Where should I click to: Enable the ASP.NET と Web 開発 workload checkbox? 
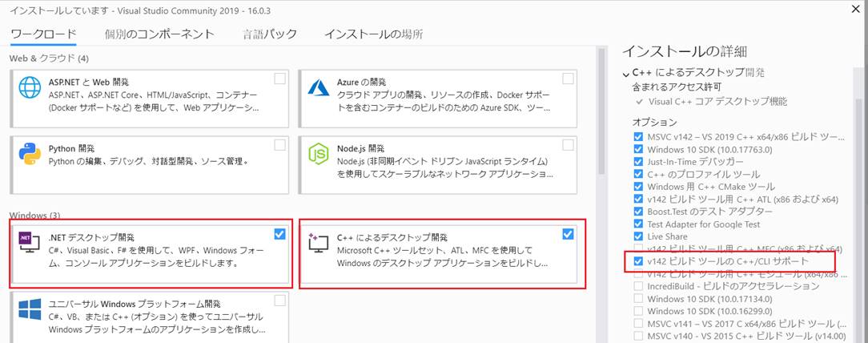tap(279, 79)
